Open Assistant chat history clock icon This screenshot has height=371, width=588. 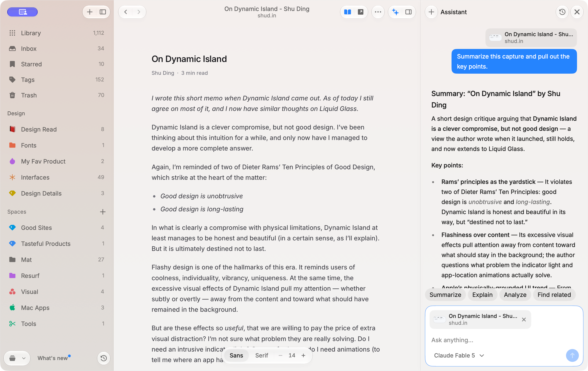tap(562, 12)
